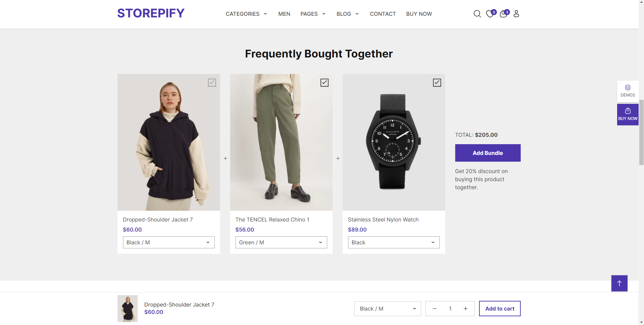Open the user account icon
This screenshot has width=644, height=325.
point(516,14)
